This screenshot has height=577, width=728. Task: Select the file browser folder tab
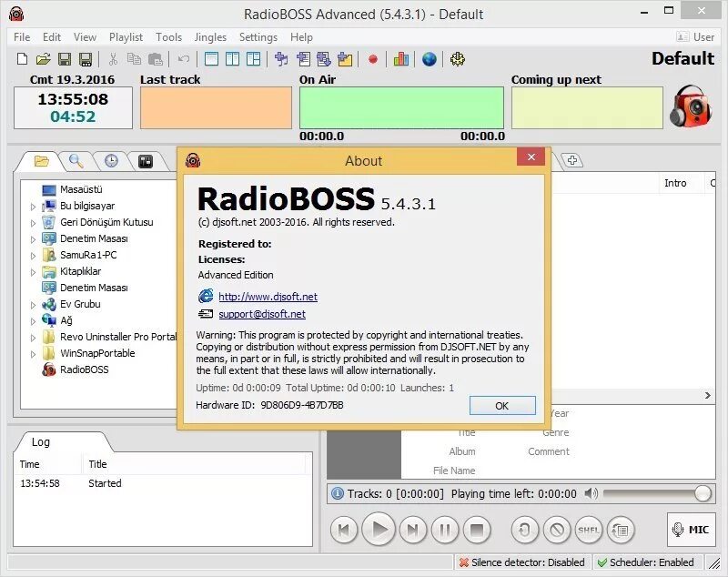click(x=41, y=161)
